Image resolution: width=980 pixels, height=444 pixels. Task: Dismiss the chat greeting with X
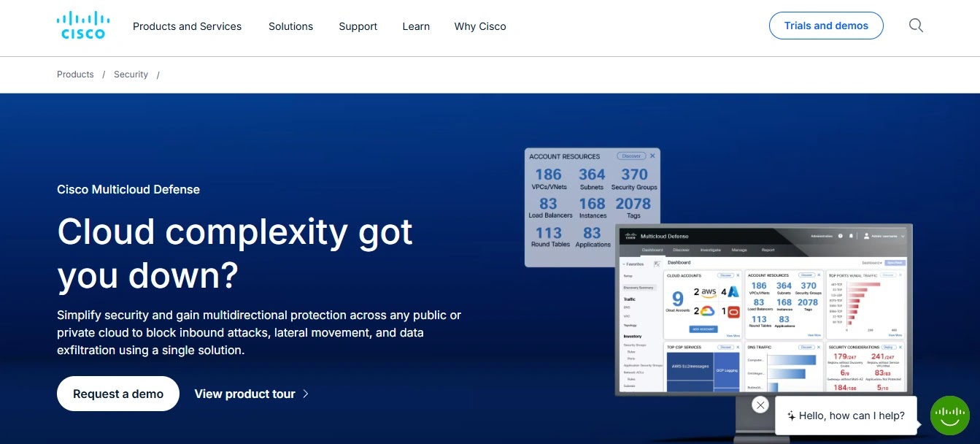[760, 405]
